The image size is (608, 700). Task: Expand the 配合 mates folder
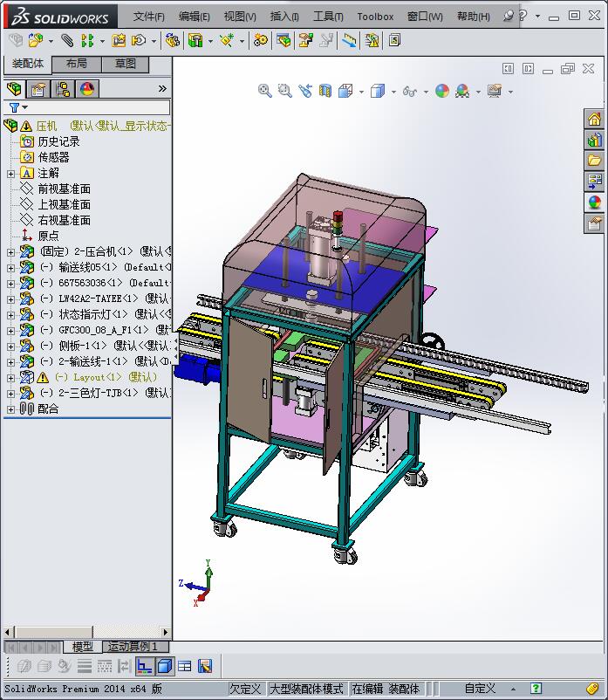pyautogui.click(x=10, y=409)
